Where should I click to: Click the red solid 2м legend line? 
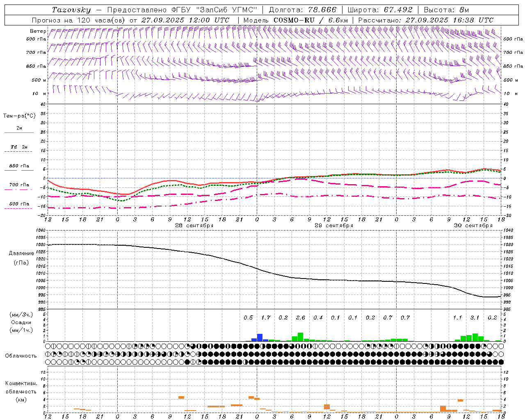pos(19,132)
